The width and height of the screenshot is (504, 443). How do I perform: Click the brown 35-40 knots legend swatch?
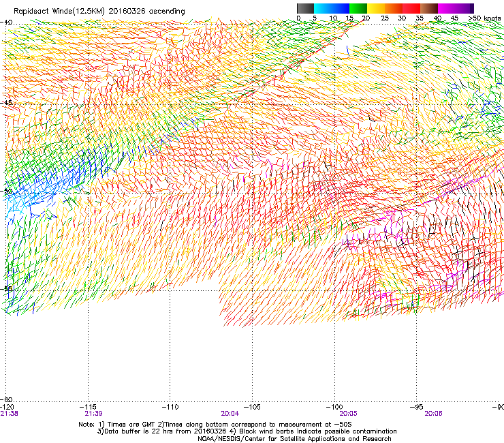coord(429,8)
